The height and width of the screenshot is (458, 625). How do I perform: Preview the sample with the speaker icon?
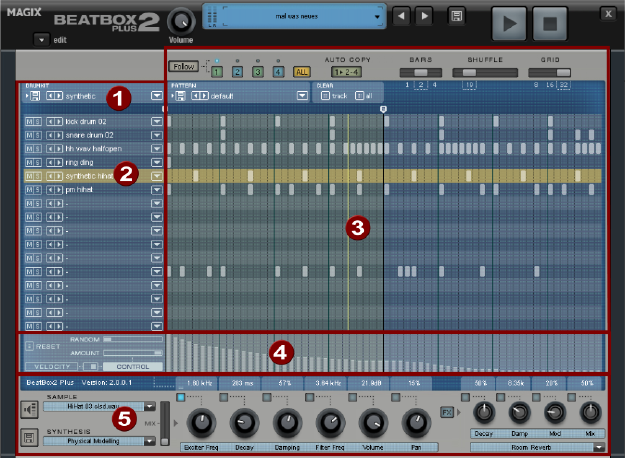point(29,409)
